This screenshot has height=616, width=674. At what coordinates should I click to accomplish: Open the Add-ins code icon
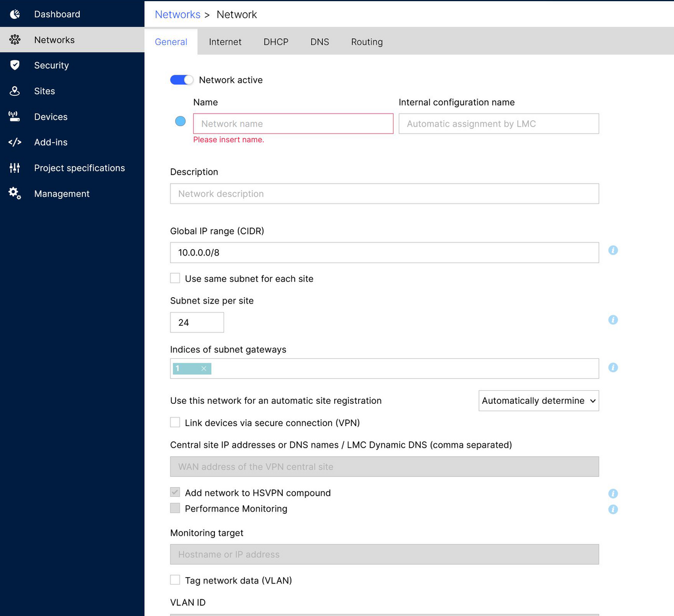point(15,142)
